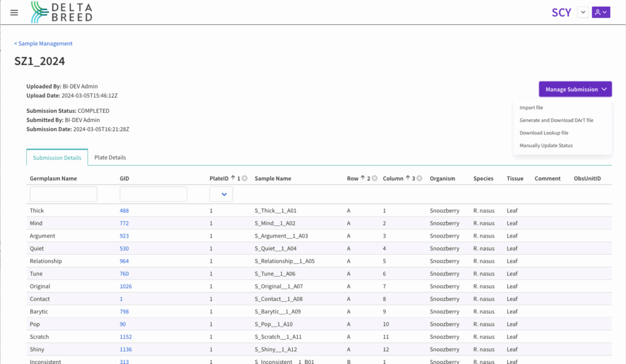Switch to the Plate Details tab

(x=110, y=158)
